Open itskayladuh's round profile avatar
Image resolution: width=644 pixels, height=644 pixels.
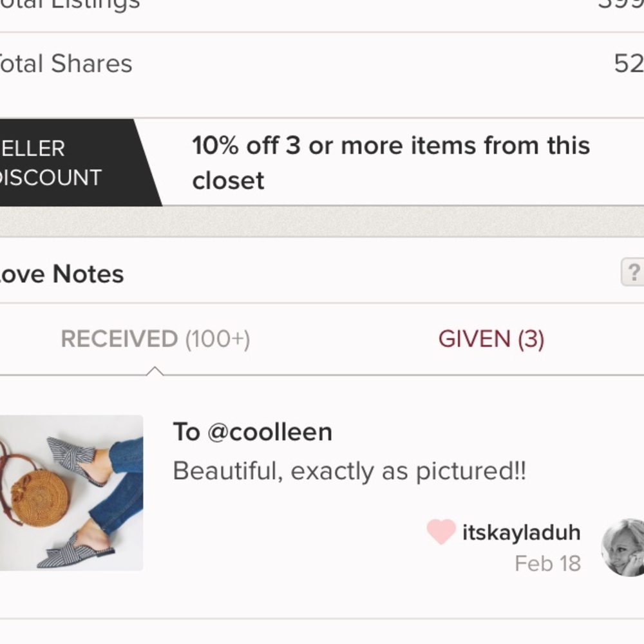(623, 547)
